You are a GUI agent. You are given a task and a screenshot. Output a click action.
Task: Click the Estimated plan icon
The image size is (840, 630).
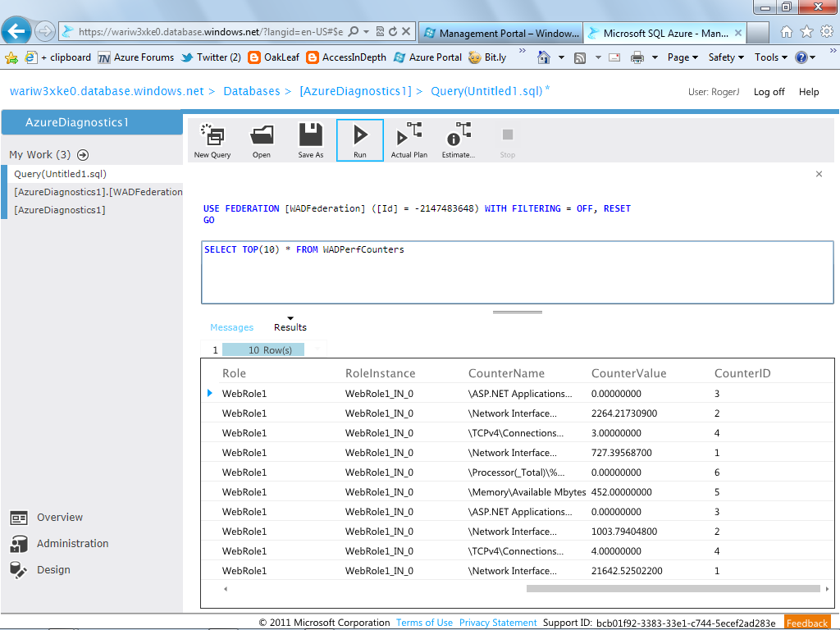click(x=459, y=134)
